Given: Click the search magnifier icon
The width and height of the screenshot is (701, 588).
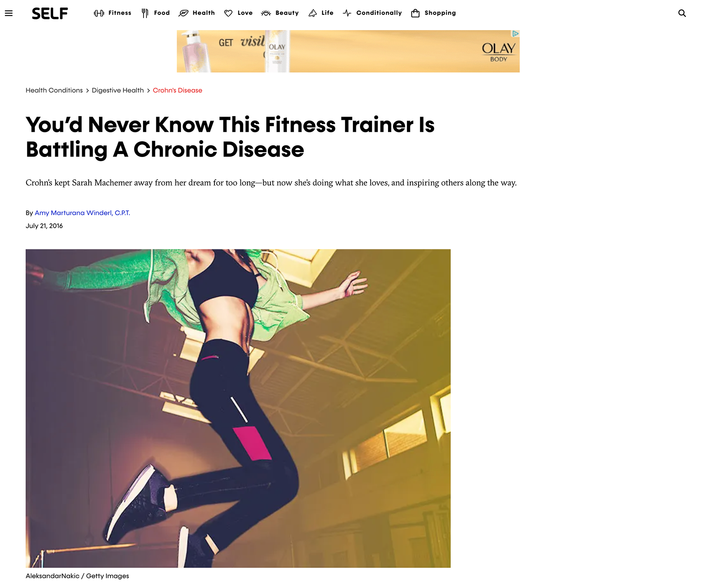Looking at the screenshot, I should (682, 13).
